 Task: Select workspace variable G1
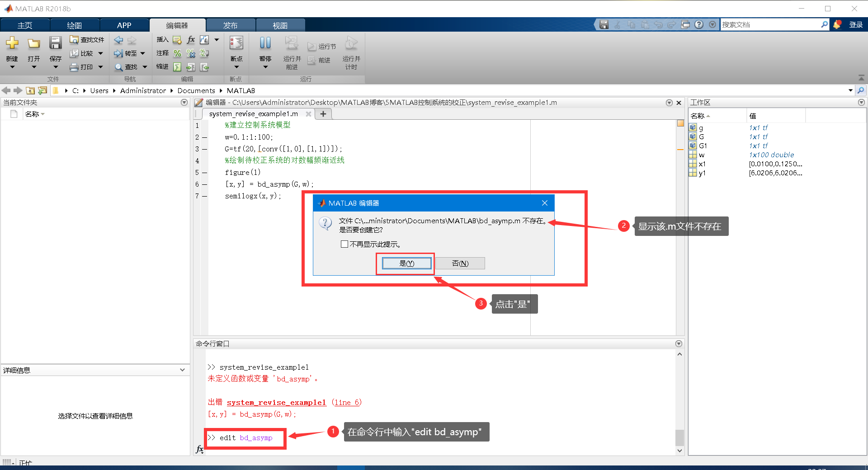point(703,146)
